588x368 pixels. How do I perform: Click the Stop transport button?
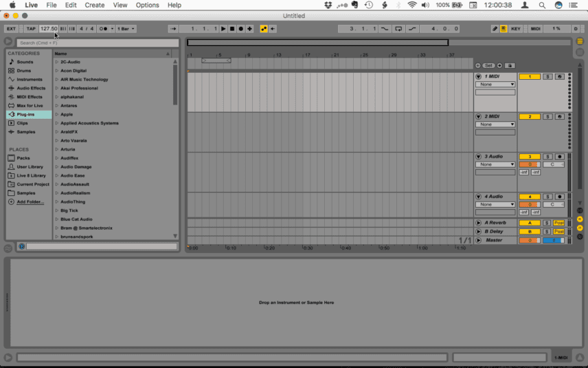click(x=232, y=28)
